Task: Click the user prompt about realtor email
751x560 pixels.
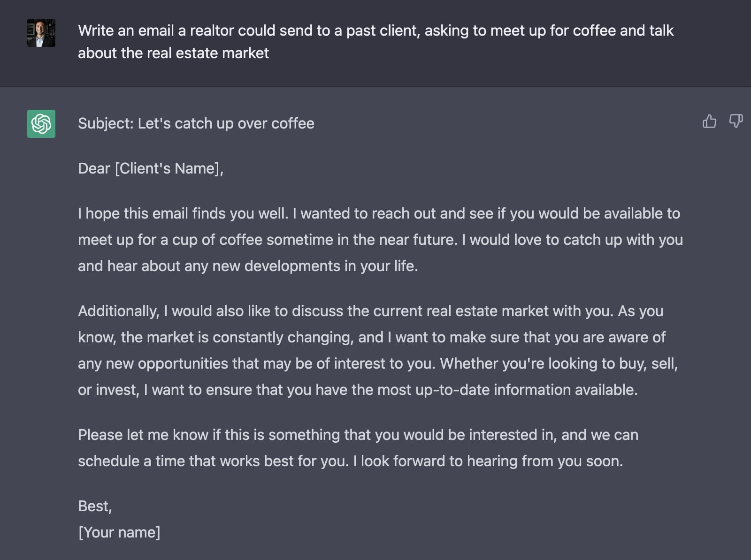Action: coord(375,42)
